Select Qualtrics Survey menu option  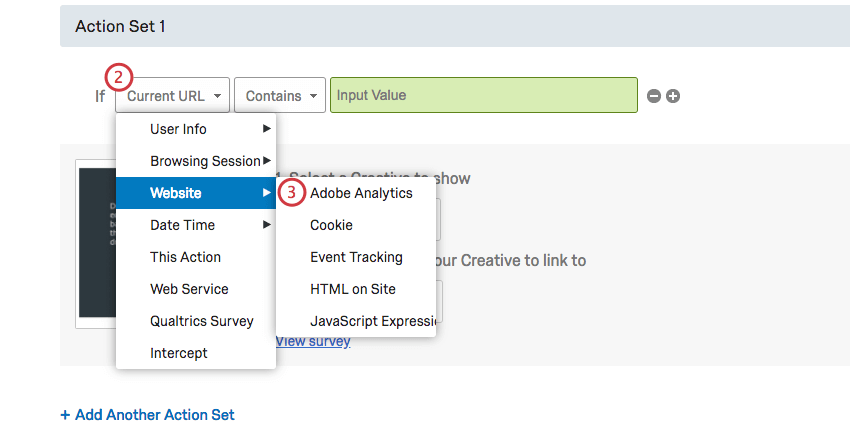point(201,321)
